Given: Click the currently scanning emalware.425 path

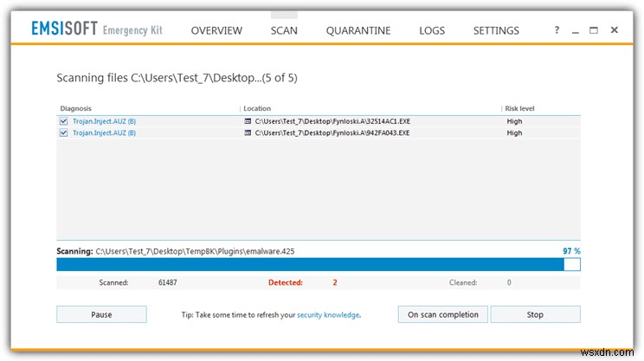Looking at the screenshot, I should pos(195,251).
